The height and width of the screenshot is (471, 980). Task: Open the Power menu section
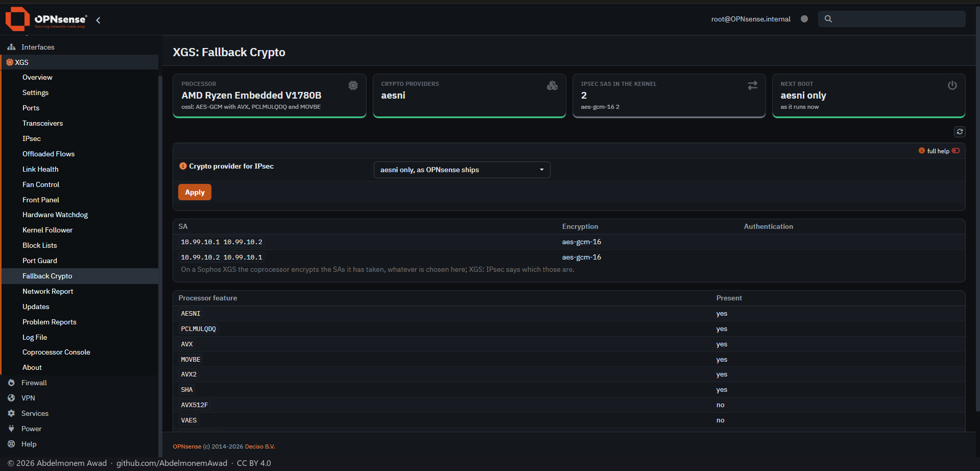[79, 429]
